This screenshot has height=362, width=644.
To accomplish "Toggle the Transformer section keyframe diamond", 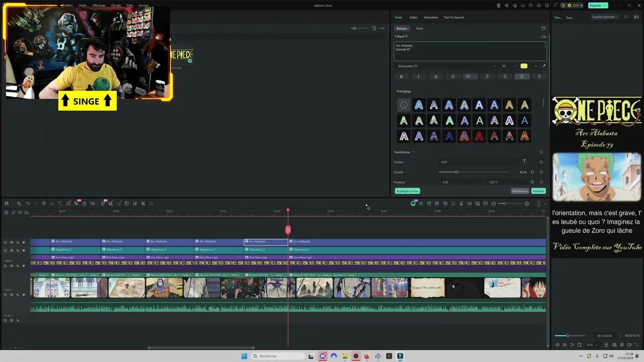I will tap(541, 152).
